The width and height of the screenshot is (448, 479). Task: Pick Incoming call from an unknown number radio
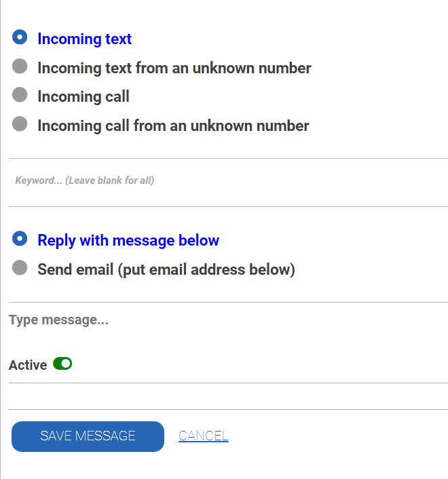click(x=20, y=124)
